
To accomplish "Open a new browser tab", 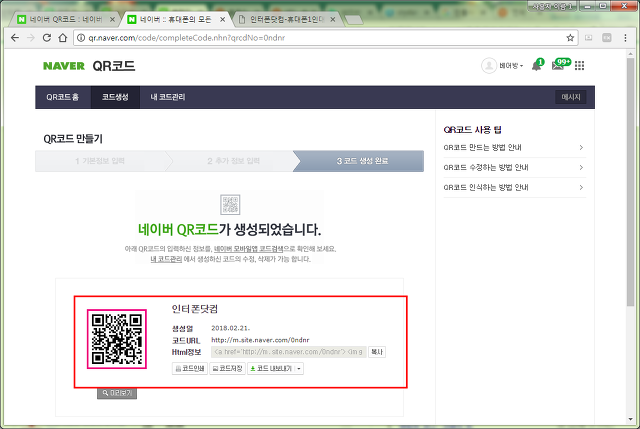I will click(x=353, y=20).
